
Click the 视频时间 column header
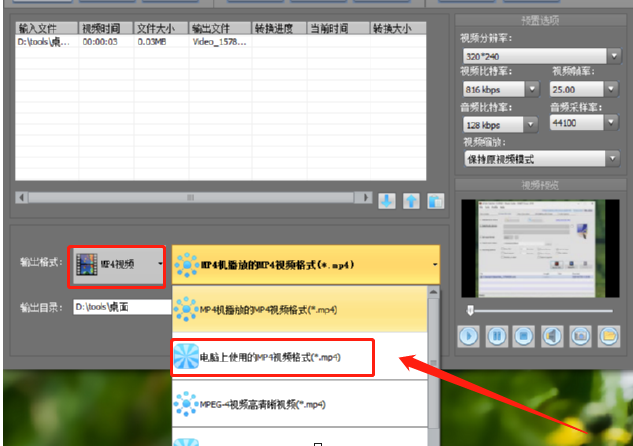(105, 28)
